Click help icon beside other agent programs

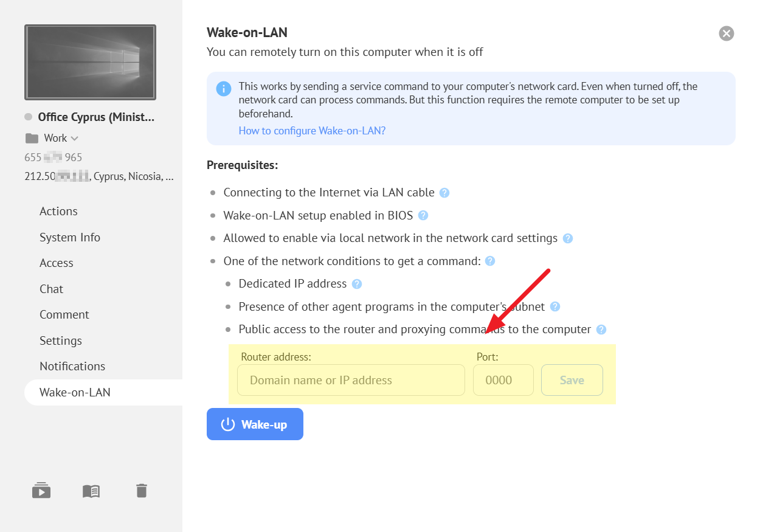tap(555, 307)
